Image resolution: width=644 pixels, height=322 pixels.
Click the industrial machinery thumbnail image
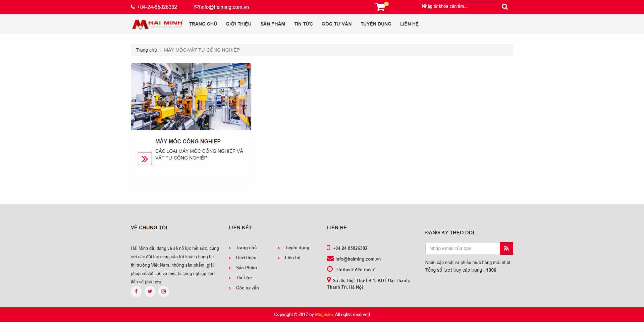191,97
